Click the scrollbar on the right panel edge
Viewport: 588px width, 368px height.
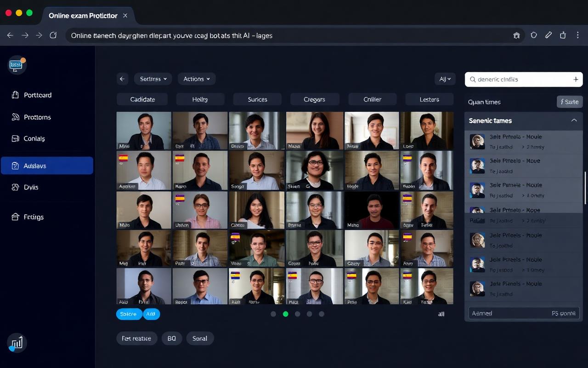pyautogui.click(x=585, y=189)
